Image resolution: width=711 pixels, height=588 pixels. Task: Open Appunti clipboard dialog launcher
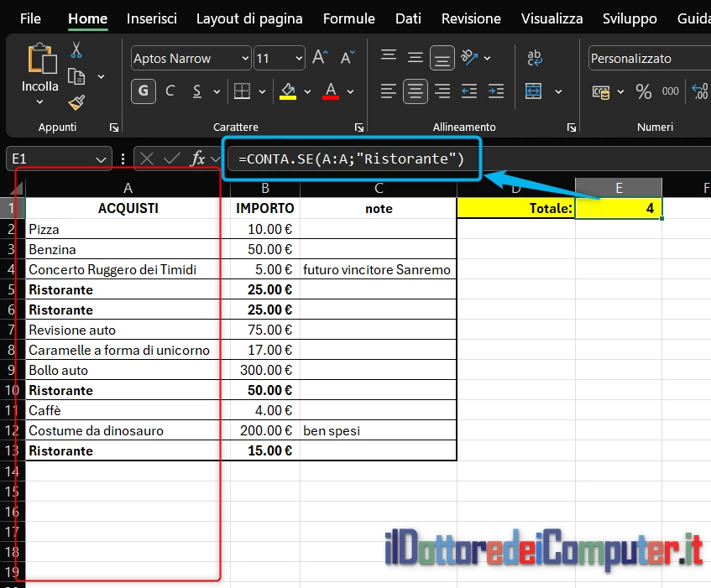114,127
